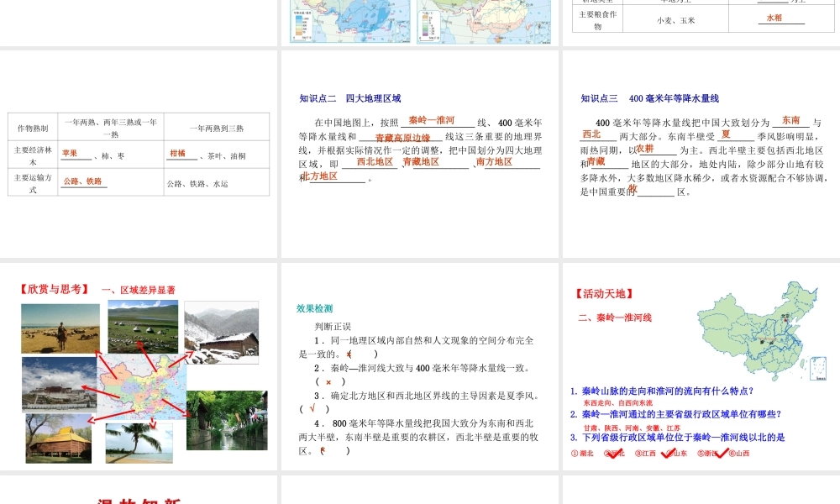
Task: Open the canal water town photo
Action: (227, 421)
